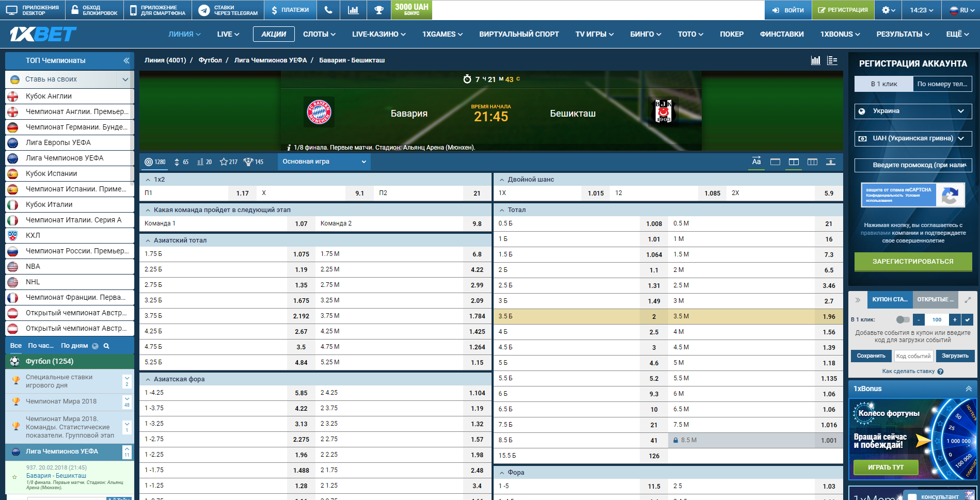The height and width of the screenshot is (500, 980).
Task: Select the По дням sidebar filter tab
Action: pos(74,346)
